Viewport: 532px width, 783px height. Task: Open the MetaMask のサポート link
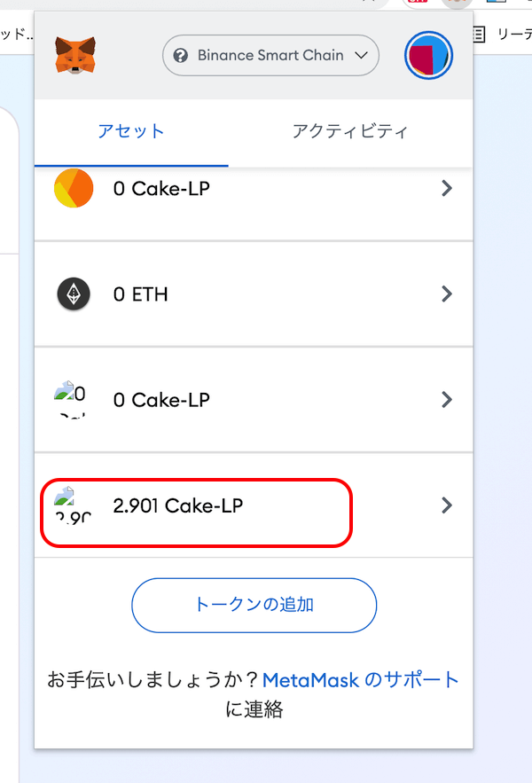tap(361, 680)
